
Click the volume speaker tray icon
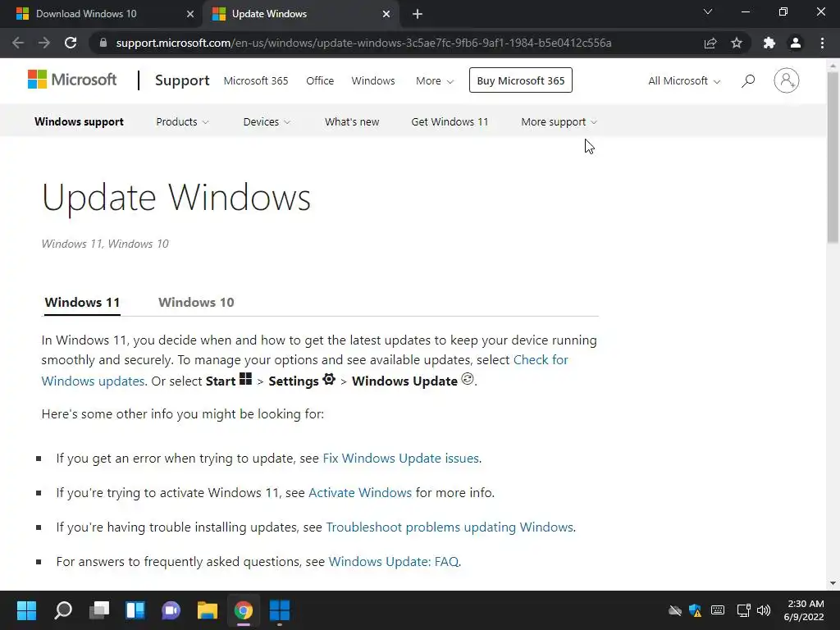[764, 610]
